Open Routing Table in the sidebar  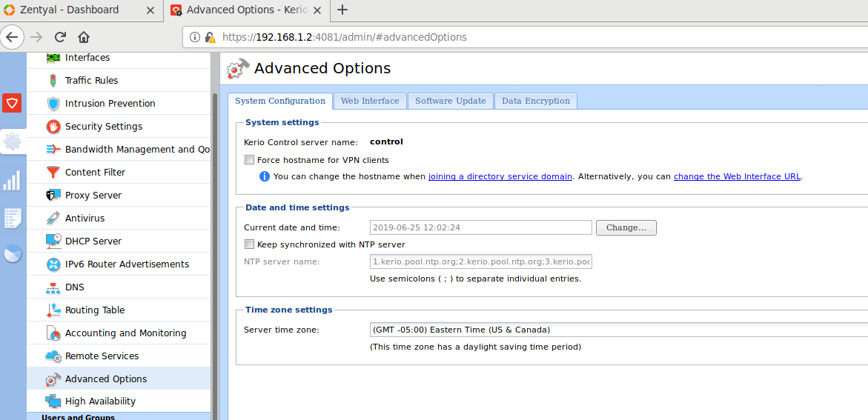(x=119, y=310)
